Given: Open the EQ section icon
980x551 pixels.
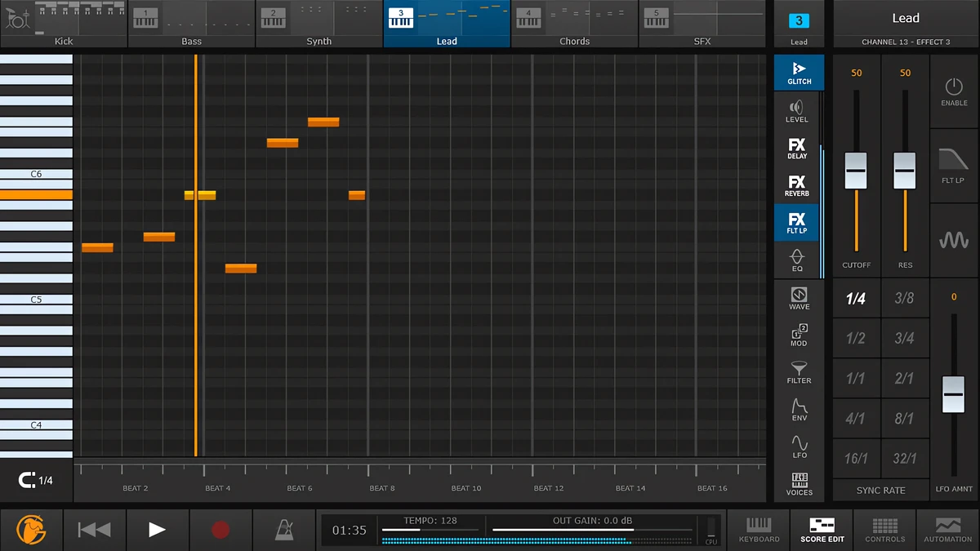Looking at the screenshot, I should [797, 260].
